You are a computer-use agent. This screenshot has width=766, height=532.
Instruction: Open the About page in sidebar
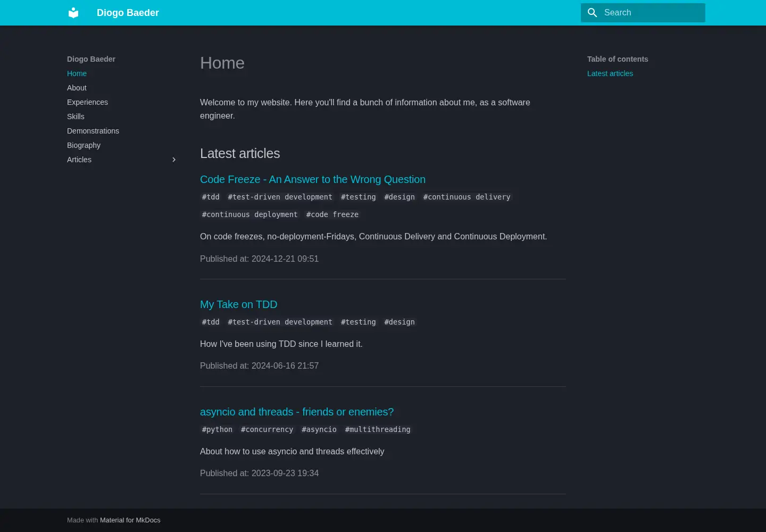coord(77,88)
